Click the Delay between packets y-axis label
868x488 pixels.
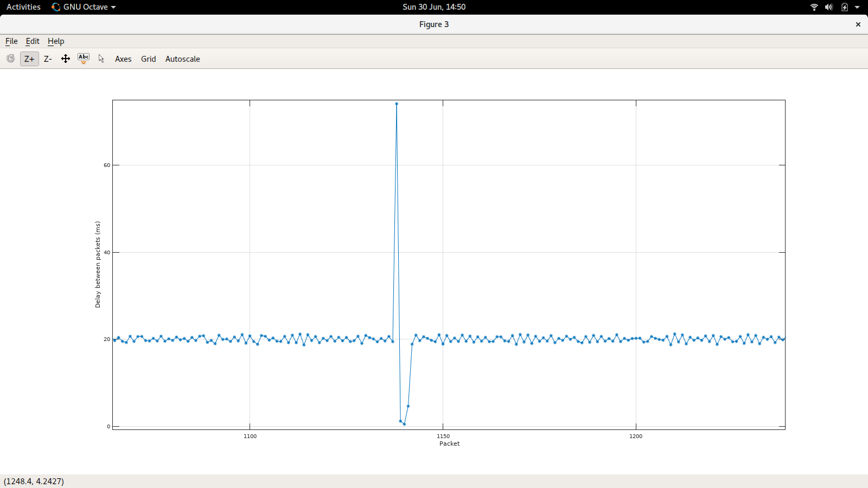point(98,265)
